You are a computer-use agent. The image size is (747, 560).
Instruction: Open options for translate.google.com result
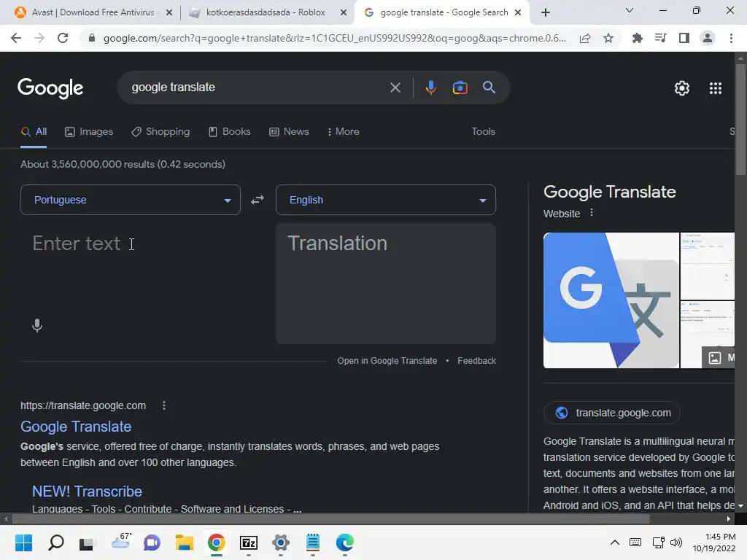click(x=164, y=405)
